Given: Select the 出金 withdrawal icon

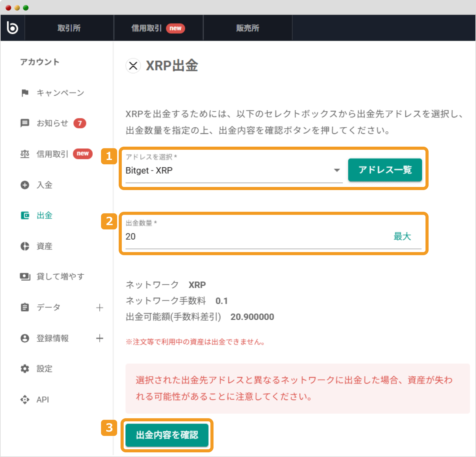Looking at the screenshot, I should coord(25,215).
